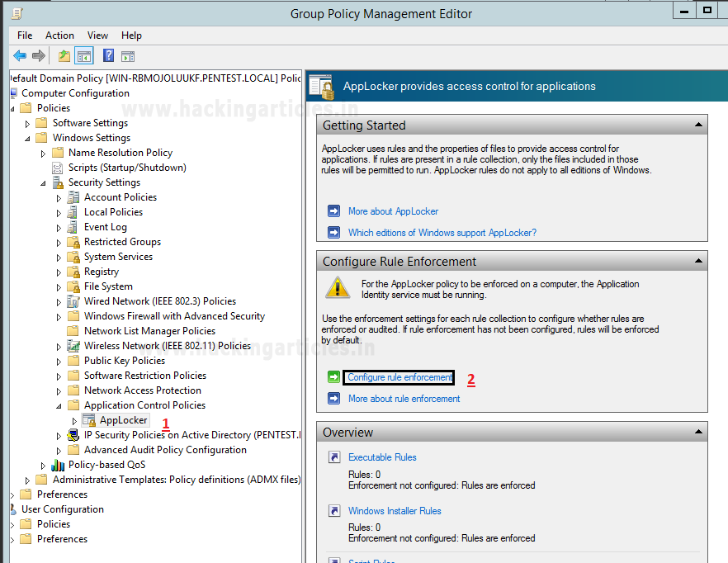
Task: Click the Forward arrow toolbar icon
Action: tap(39, 56)
